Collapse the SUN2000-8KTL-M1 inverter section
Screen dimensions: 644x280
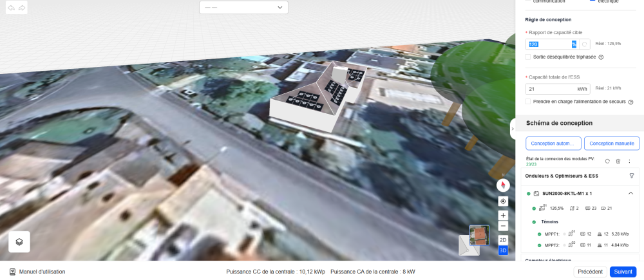[630, 193]
